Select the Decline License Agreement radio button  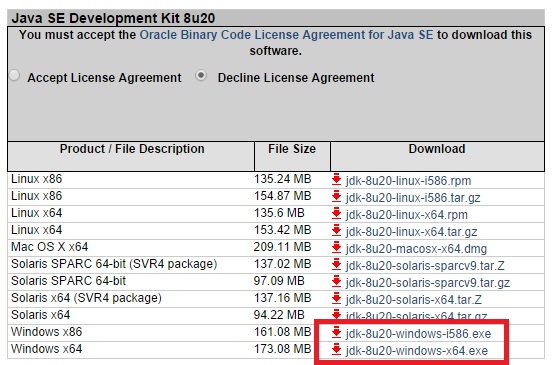(x=201, y=75)
